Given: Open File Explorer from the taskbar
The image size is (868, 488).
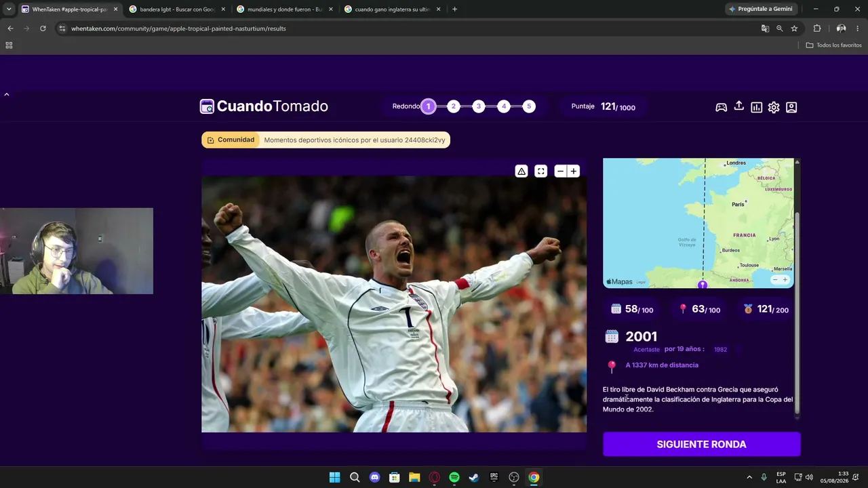Looking at the screenshot, I should (414, 477).
